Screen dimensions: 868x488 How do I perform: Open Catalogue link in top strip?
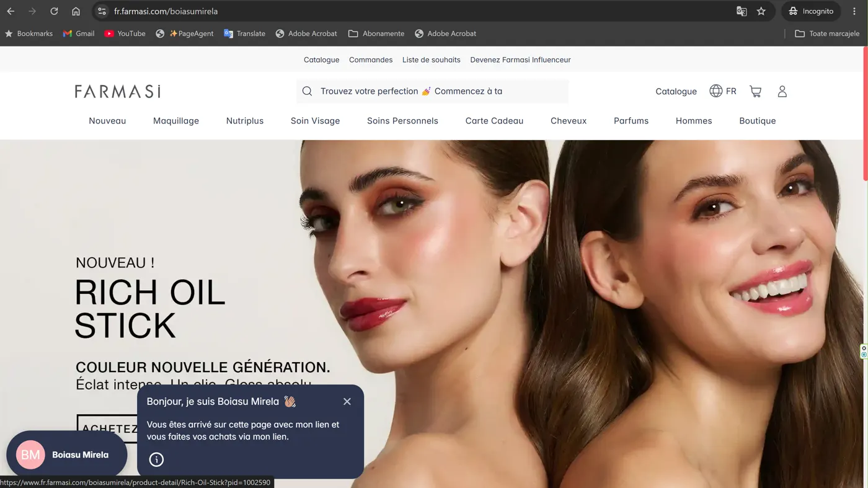pyautogui.click(x=321, y=60)
